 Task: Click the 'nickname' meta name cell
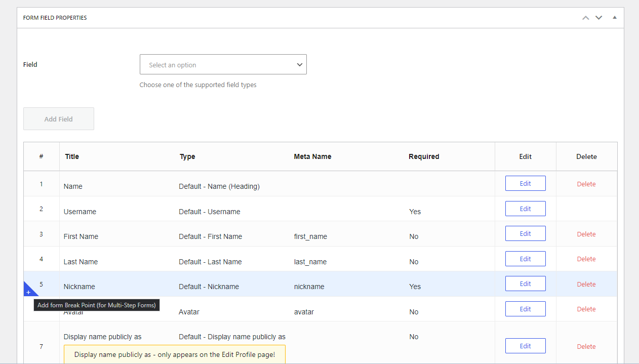click(309, 287)
